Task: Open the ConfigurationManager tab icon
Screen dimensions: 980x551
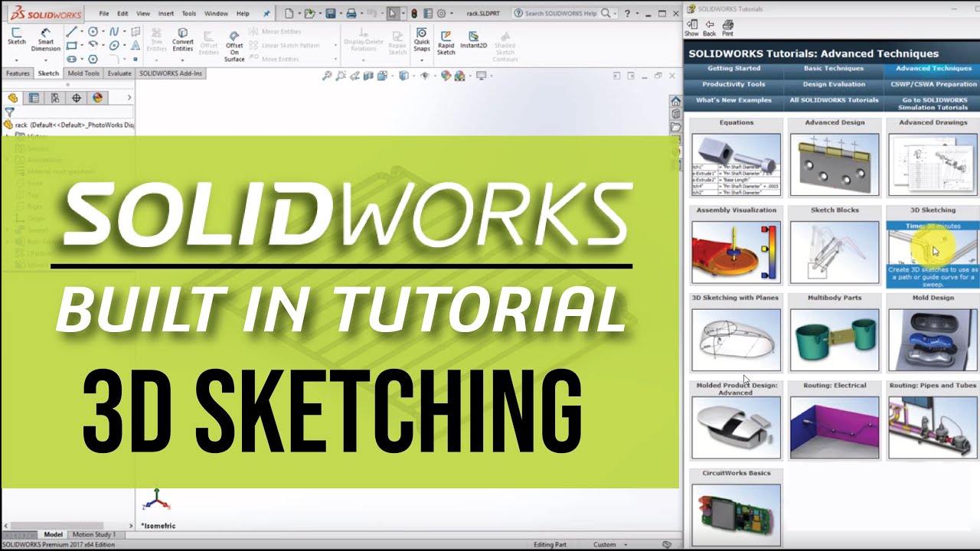Action: [55, 98]
